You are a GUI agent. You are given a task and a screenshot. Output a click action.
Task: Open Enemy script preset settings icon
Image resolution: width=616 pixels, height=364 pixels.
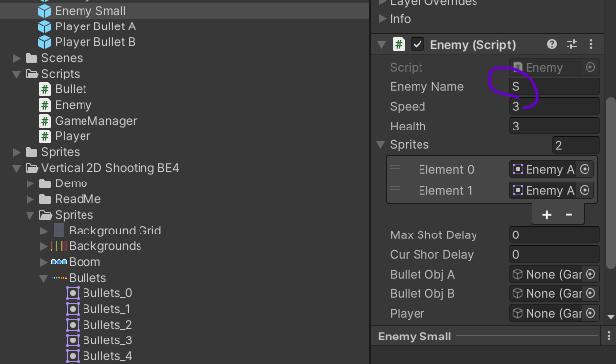tap(572, 44)
